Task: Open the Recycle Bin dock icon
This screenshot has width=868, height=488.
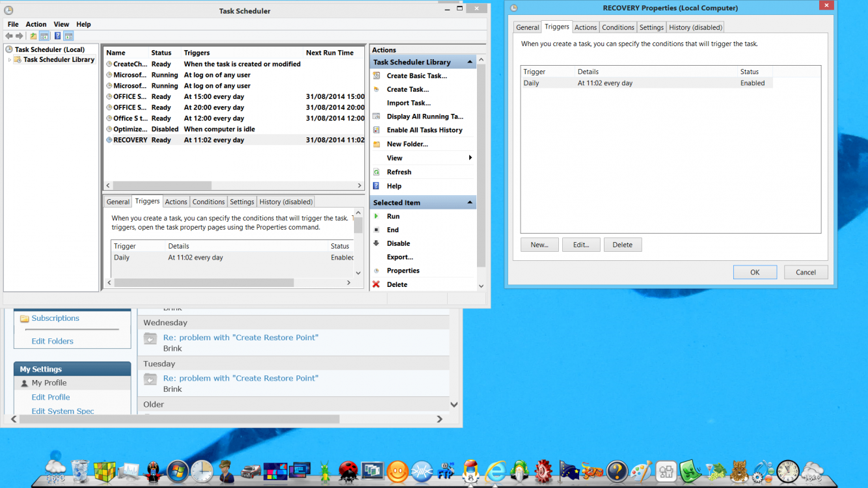Action: pyautogui.click(x=80, y=470)
